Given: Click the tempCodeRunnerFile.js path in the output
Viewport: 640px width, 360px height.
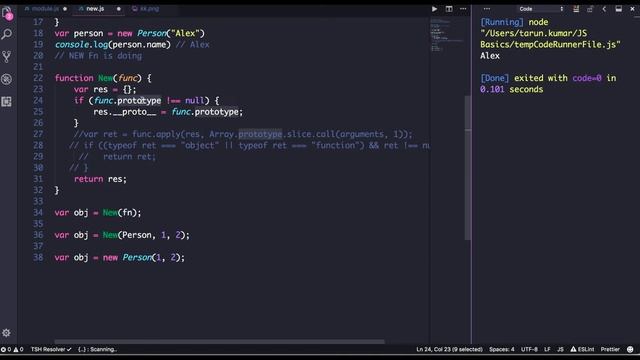Looking at the screenshot, I should [x=550, y=39].
